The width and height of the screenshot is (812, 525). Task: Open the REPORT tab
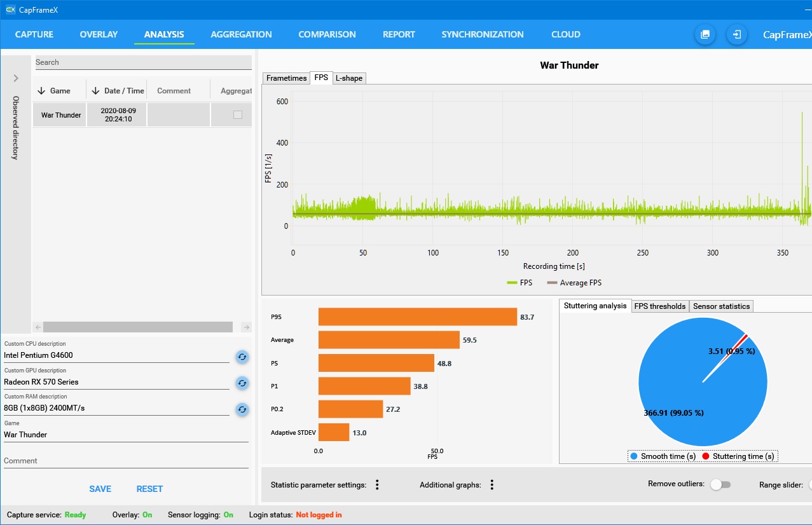[399, 34]
